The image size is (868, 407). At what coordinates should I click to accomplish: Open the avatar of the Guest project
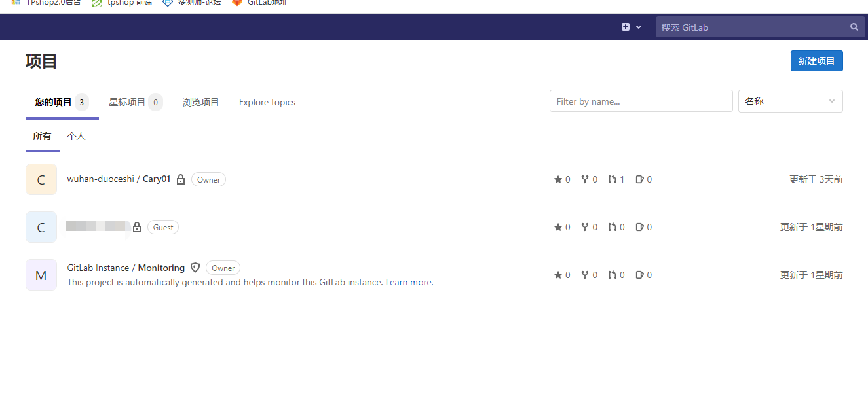tap(41, 227)
